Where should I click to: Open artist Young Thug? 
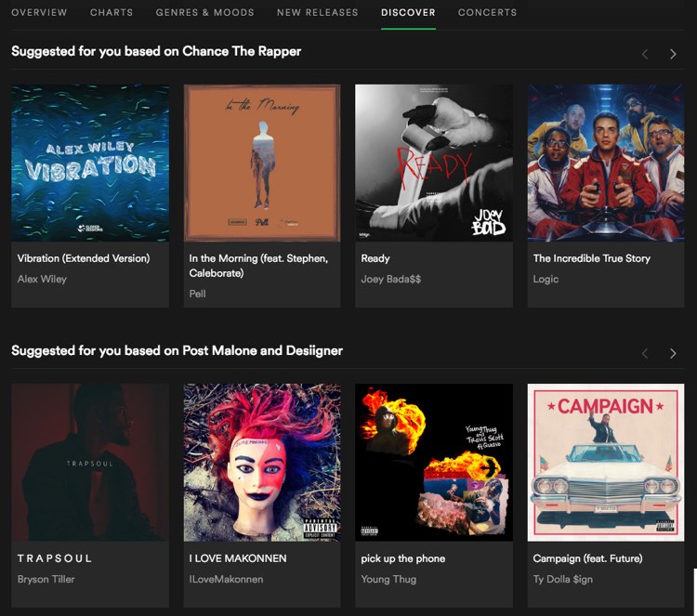click(x=388, y=579)
